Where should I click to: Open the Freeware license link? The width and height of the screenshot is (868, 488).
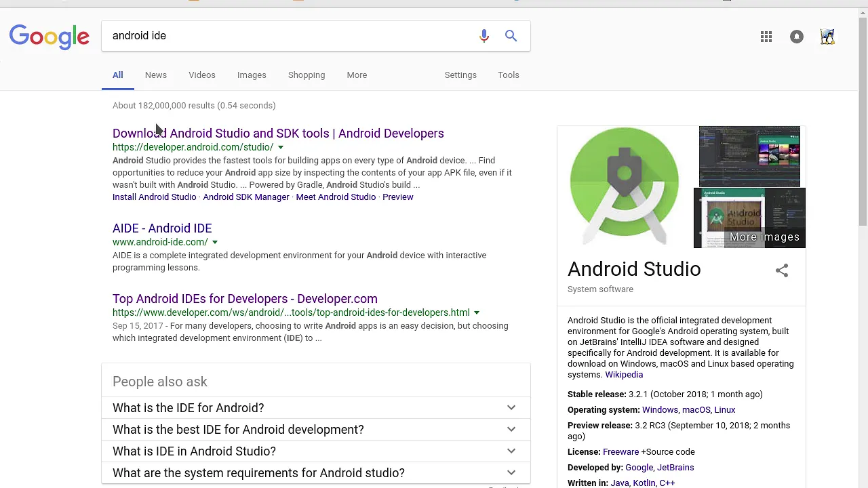click(620, 452)
